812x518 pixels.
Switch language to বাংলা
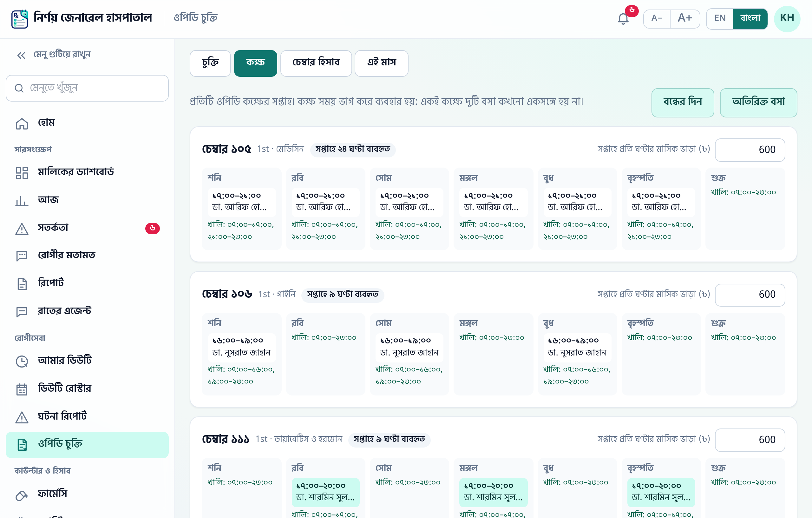click(750, 18)
